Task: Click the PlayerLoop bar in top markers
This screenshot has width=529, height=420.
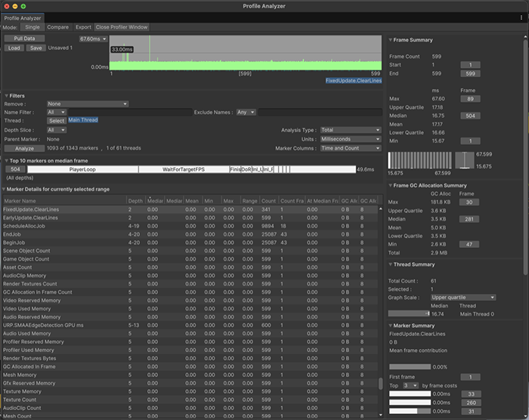Action: (x=82, y=169)
